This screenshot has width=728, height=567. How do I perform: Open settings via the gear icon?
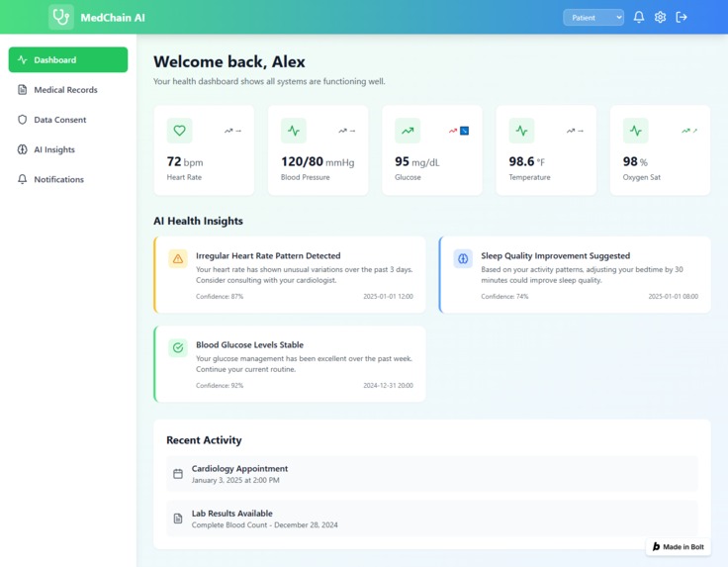pos(660,17)
